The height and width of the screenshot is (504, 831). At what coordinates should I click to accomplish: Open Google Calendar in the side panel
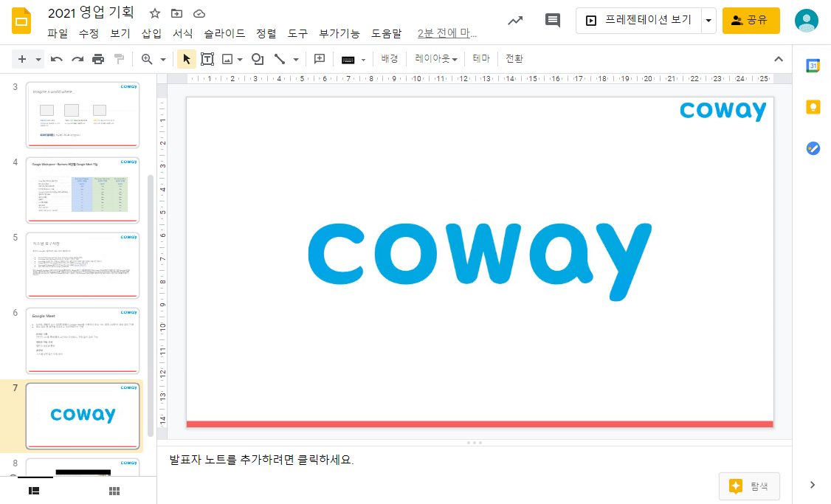813,66
